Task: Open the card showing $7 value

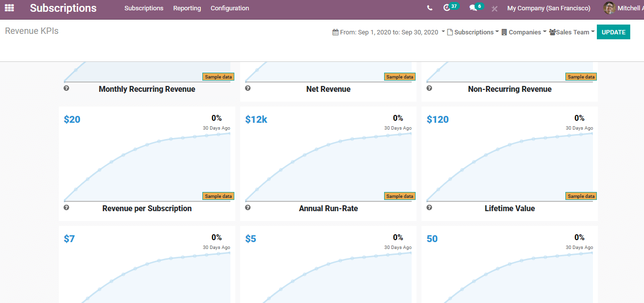Action: [147, 264]
